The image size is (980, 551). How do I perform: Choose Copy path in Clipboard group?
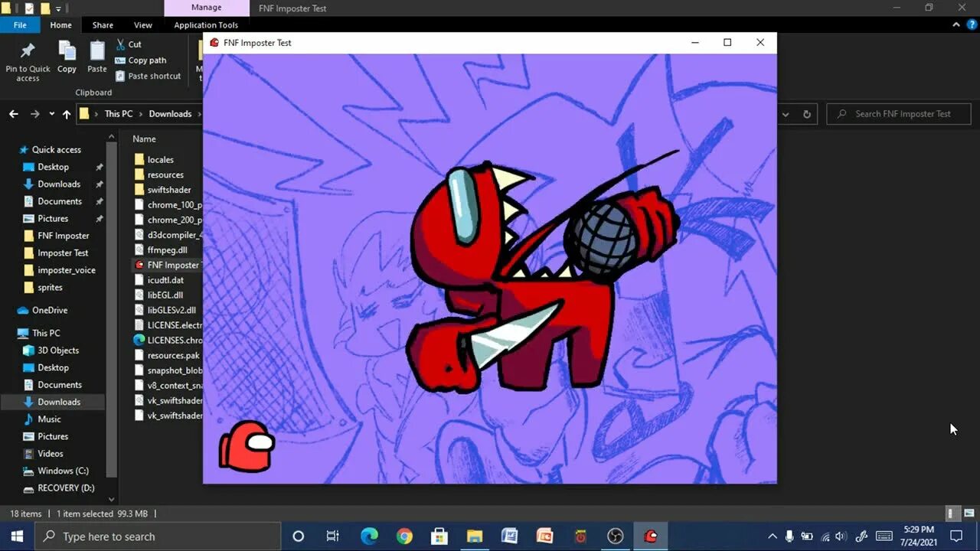click(x=140, y=60)
